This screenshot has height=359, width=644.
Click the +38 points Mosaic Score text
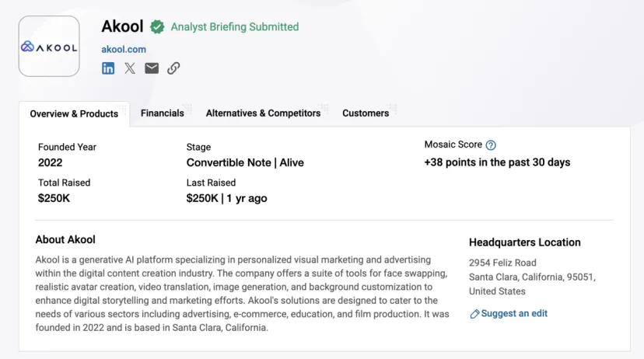(x=497, y=162)
